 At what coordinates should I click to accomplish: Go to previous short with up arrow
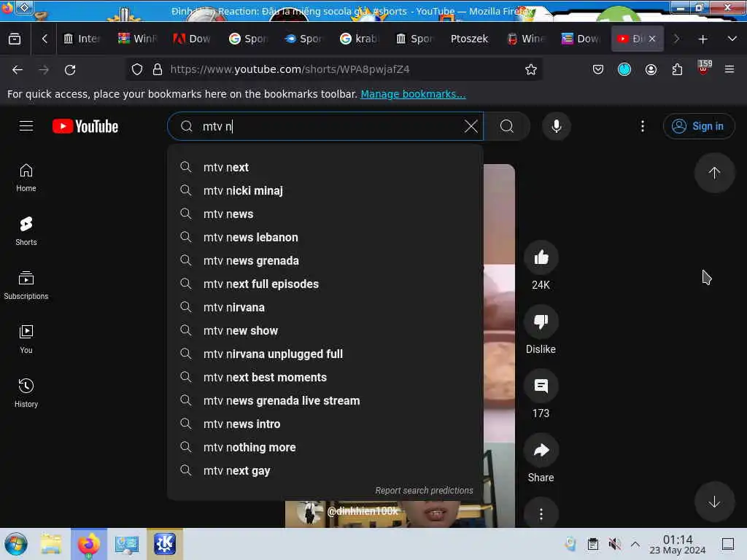[x=713, y=173]
